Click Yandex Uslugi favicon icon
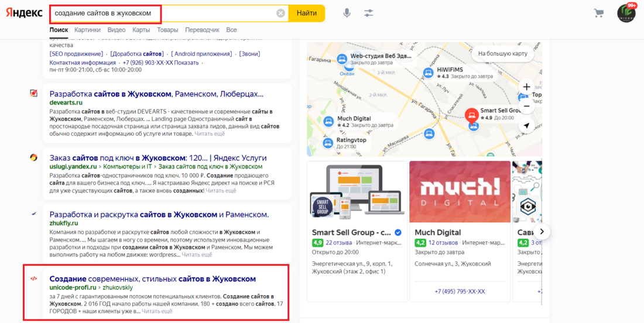Viewport: 644px width, 323px height. pos(34,157)
